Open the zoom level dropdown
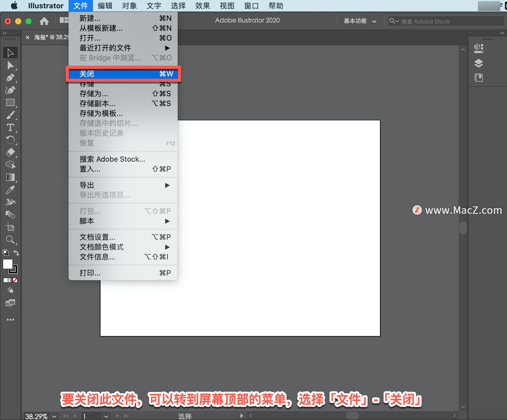507x420 pixels. click(54, 416)
